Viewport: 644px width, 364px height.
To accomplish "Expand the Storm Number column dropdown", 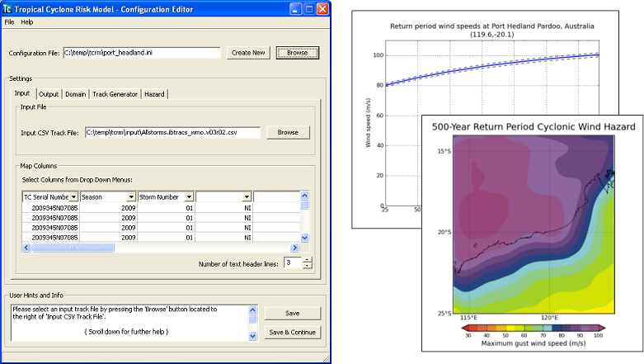I will [189, 196].
